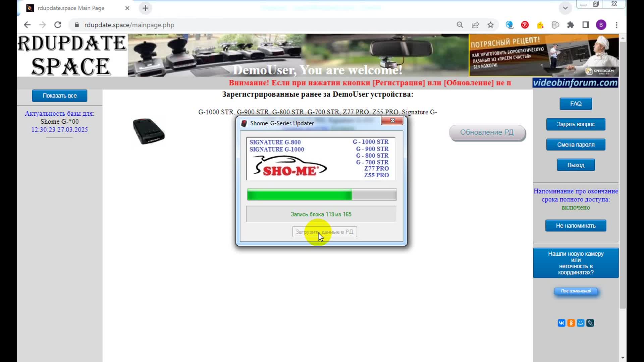This screenshot has width=644, height=362.
Task: Click the green upload progress bar
Action: pos(322,194)
